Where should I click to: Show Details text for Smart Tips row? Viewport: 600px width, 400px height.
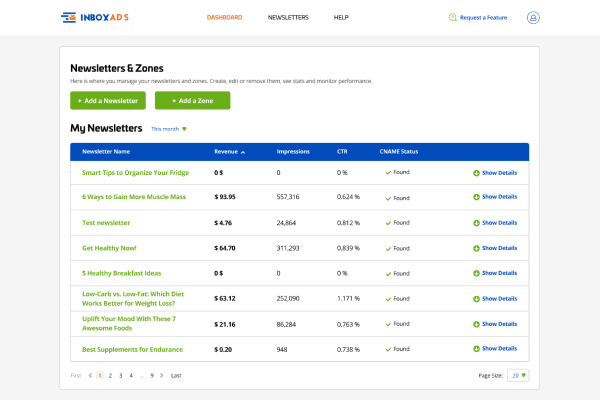pos(499,173)
